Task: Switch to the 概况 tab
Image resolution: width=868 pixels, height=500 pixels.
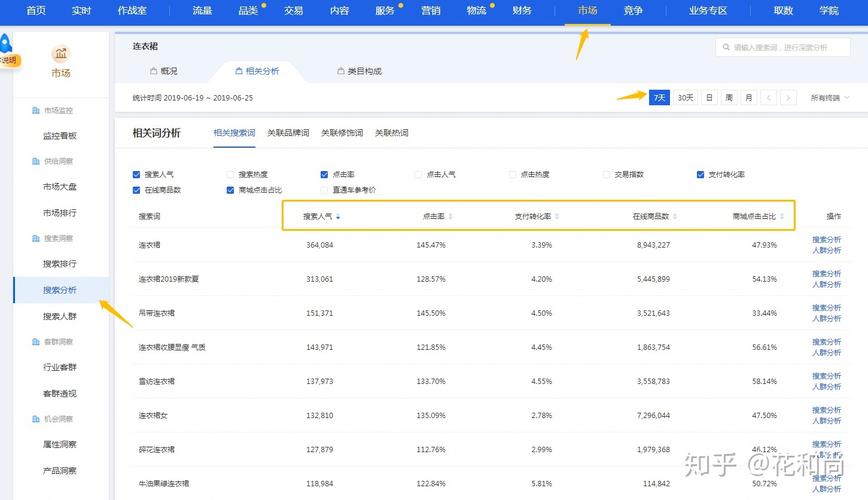Action: (x=164, y=71)
